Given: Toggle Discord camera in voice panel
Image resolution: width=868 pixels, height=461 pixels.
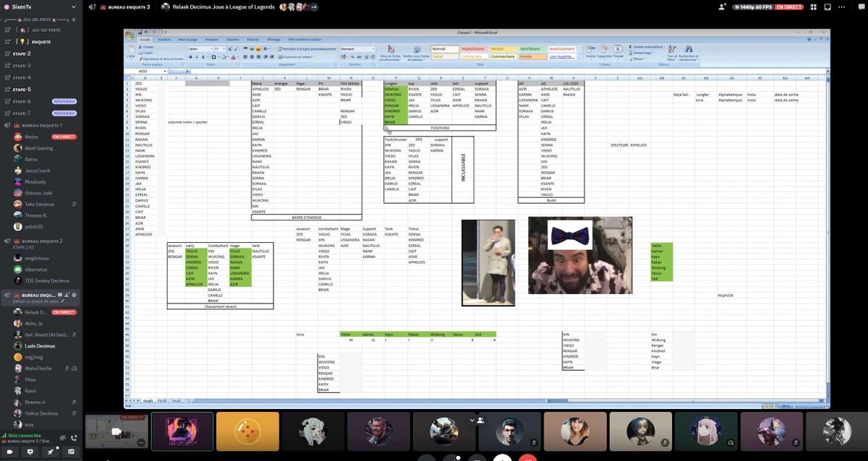Looking at the screenshot, I should (9, 452).
